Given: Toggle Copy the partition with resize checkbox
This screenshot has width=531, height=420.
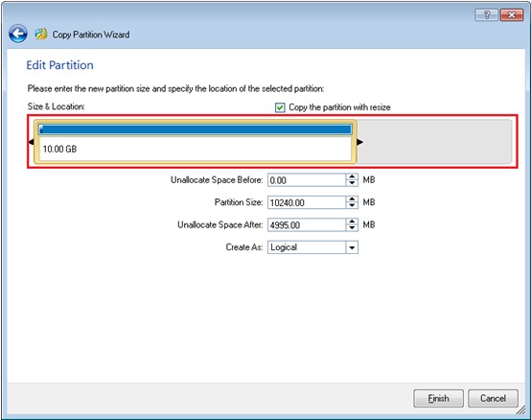Looking at the screenshot, I should [x=280, y=107].
